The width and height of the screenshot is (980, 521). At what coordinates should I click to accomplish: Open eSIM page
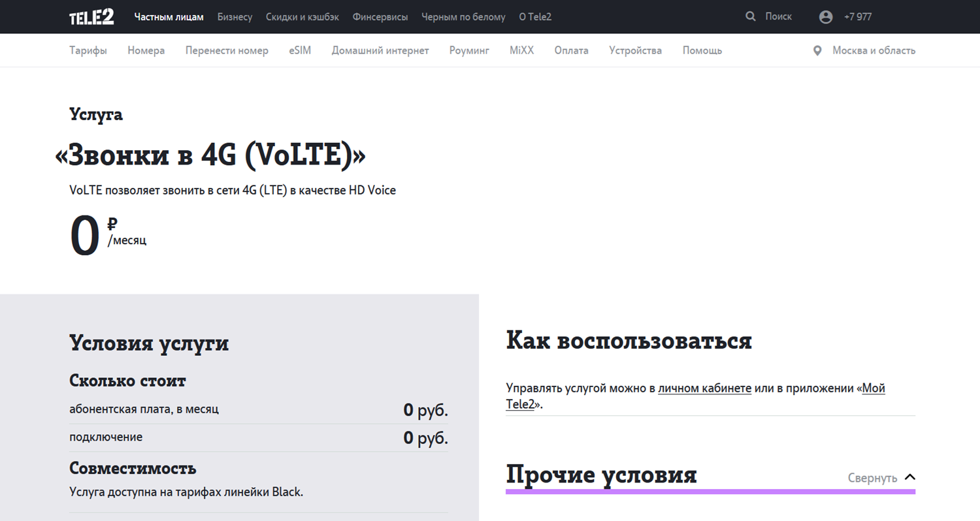300,50
